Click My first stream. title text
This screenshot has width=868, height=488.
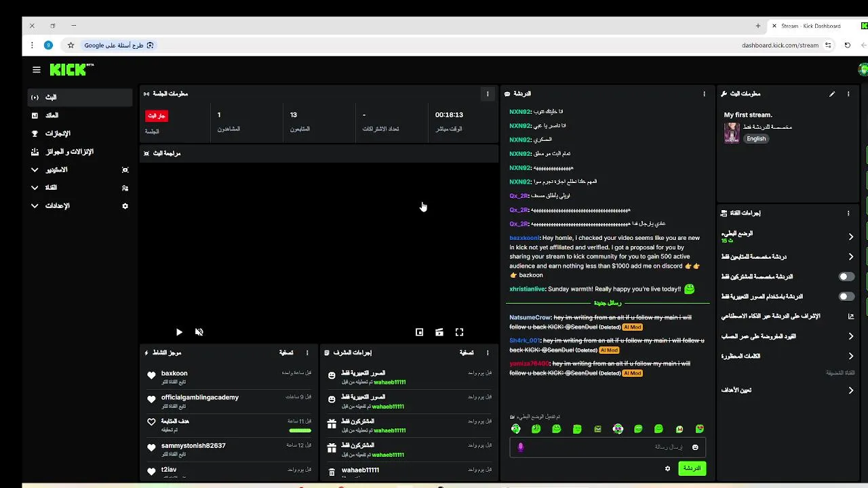748,115
